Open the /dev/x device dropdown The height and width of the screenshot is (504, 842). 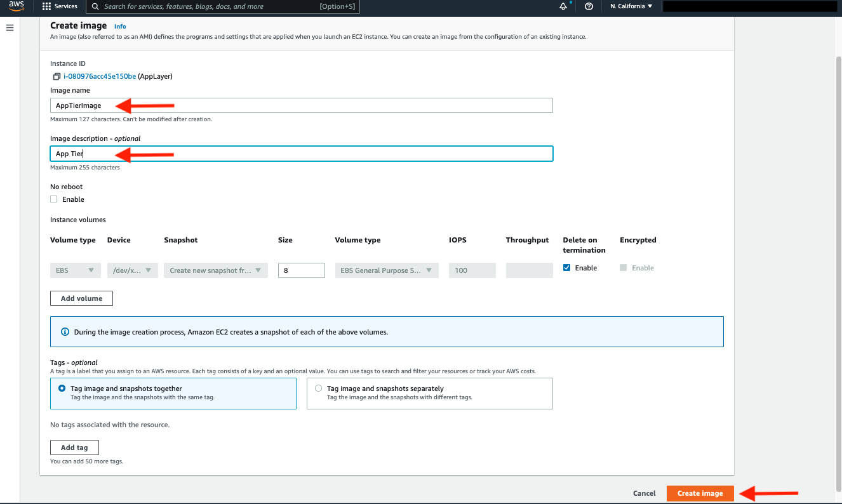tap(132, 270)
